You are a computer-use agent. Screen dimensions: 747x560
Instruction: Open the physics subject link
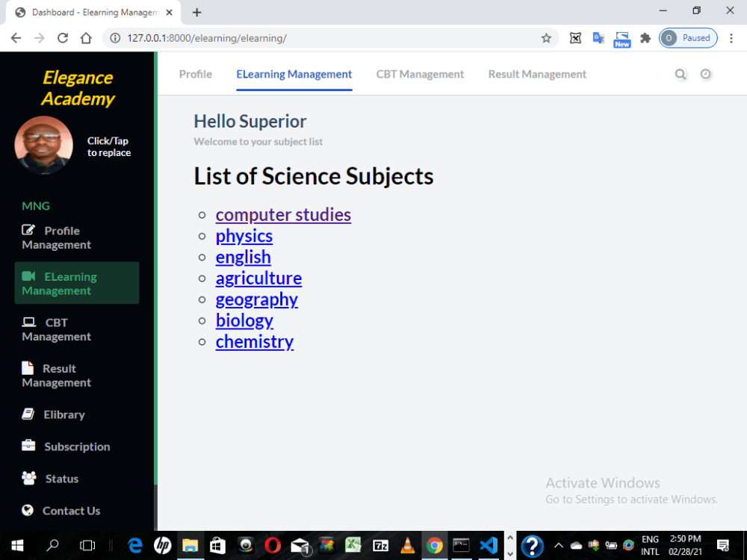tap(244, 235)
